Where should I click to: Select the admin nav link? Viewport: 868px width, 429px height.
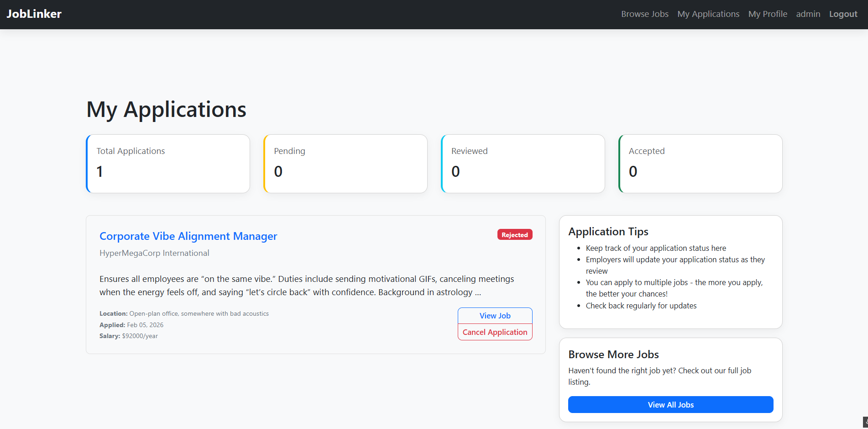point(808,14)
